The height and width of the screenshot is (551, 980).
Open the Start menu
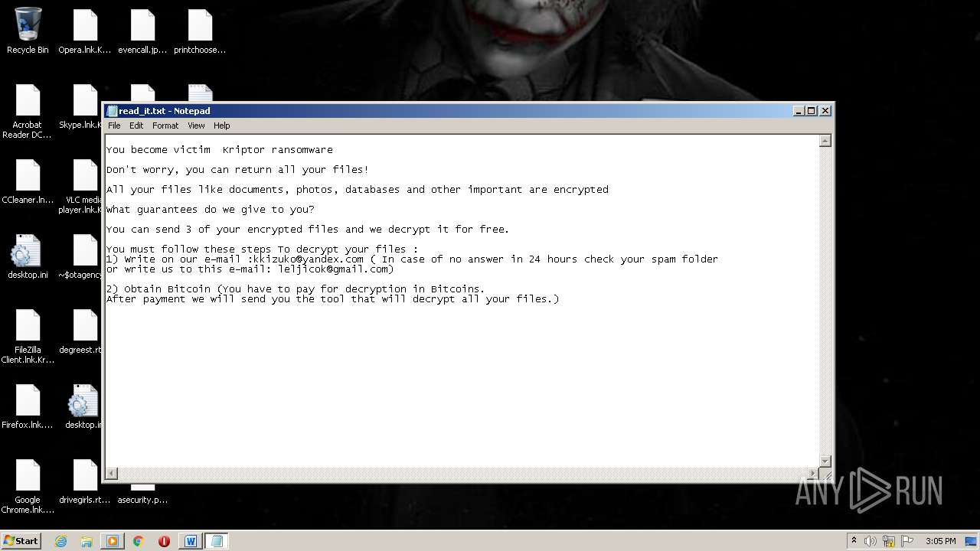(21, 541)
